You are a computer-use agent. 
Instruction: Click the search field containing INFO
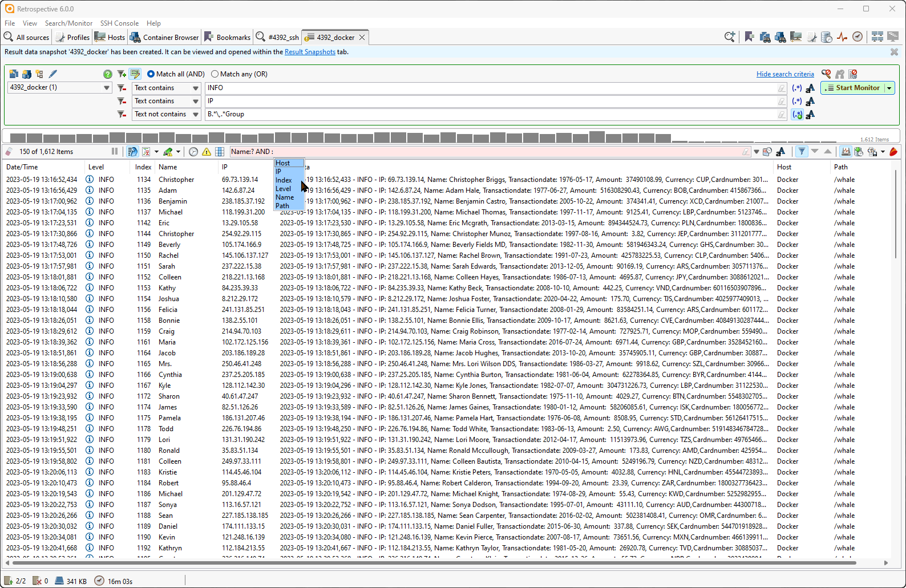(x=495, y=88)
